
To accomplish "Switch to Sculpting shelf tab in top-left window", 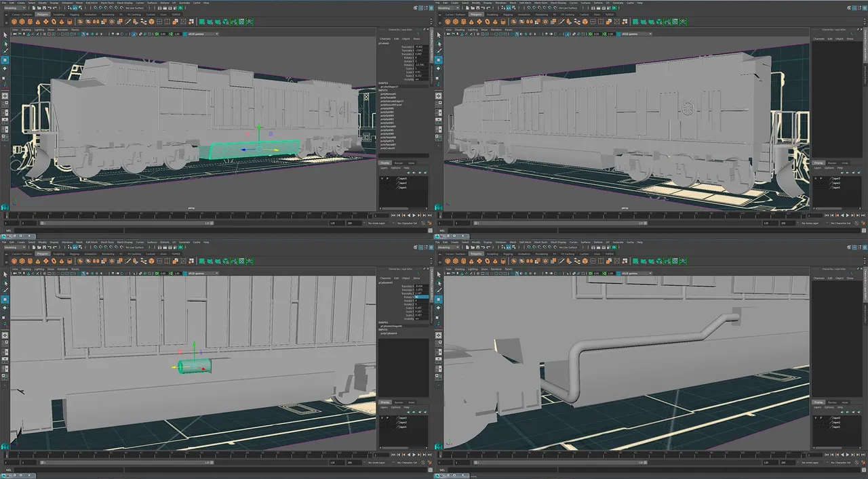I will (59, 14).
